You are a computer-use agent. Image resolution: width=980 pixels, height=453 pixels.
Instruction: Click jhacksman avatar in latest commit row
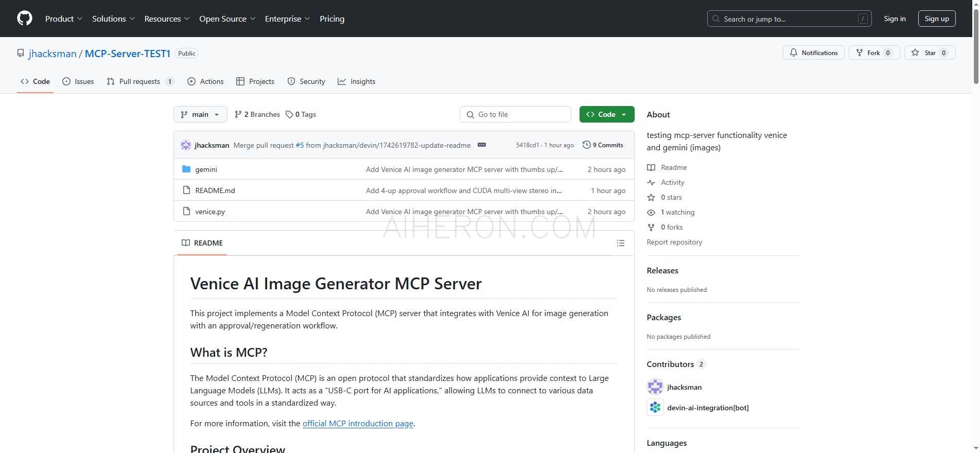pyautogui.click(x=186, y=145)
